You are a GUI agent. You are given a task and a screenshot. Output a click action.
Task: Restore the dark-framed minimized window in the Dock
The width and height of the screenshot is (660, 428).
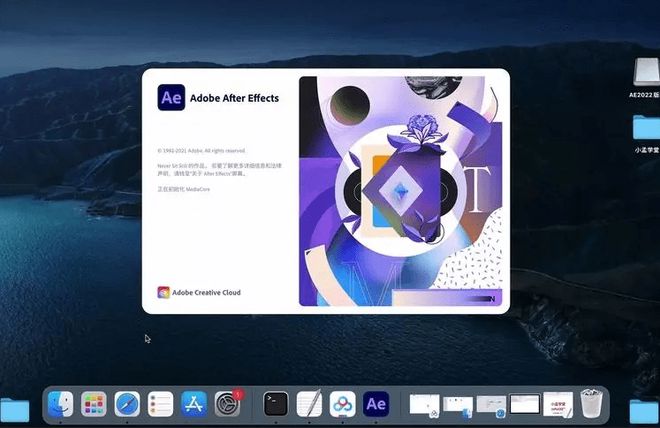524,404
